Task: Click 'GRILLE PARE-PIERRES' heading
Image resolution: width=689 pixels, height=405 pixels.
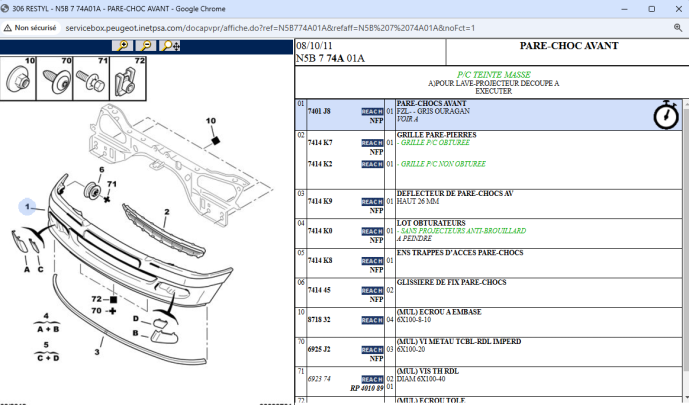Action: [436, 135]
